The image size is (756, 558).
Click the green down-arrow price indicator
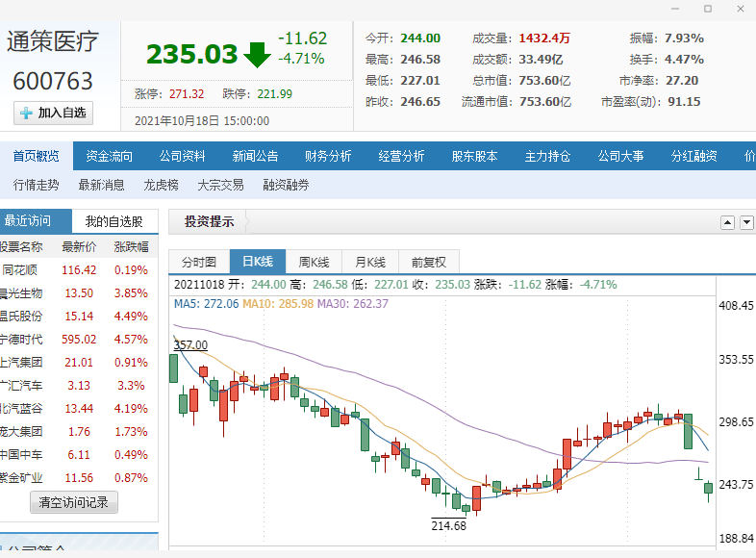[257, 55]
